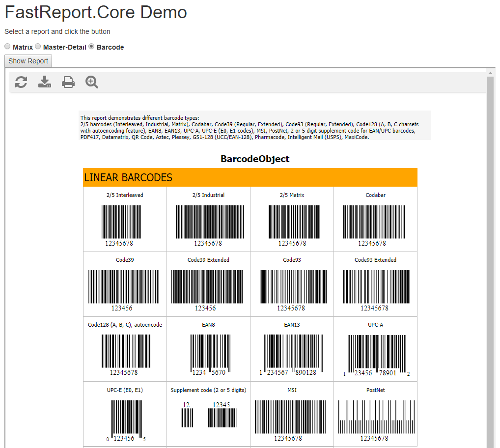
Task: Click the scrollbar up arrow
Action: [491, 73]
